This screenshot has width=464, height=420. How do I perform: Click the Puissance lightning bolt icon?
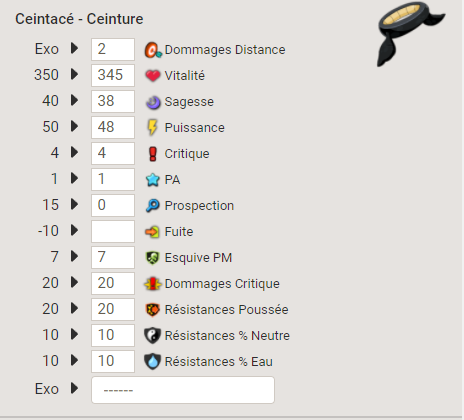(153, 127)
